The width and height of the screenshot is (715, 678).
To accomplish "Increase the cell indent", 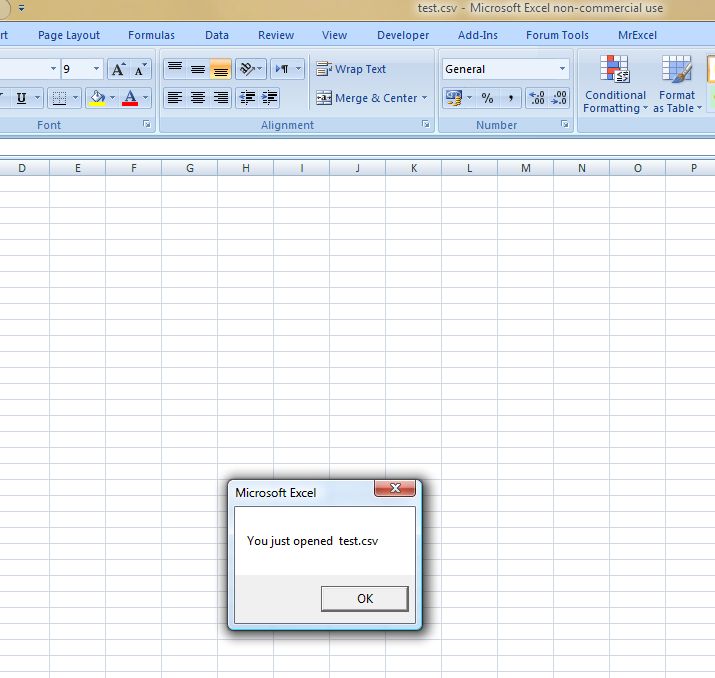I will click(x=269, y=98).
